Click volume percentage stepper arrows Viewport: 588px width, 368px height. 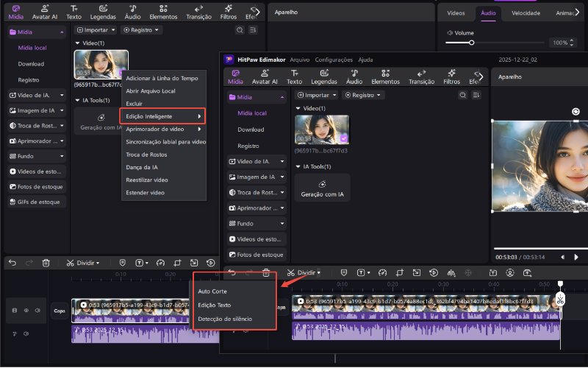[x=572, y=43]
